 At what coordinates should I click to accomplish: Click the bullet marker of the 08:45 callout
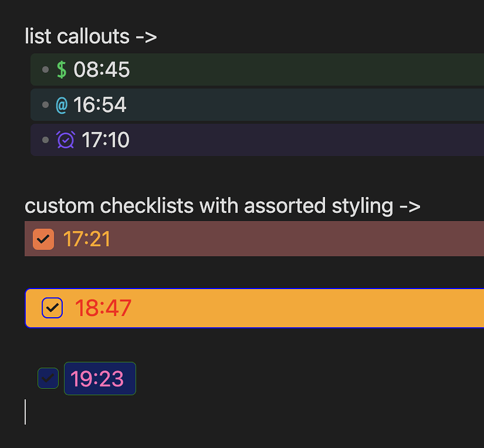coord(44,69)
